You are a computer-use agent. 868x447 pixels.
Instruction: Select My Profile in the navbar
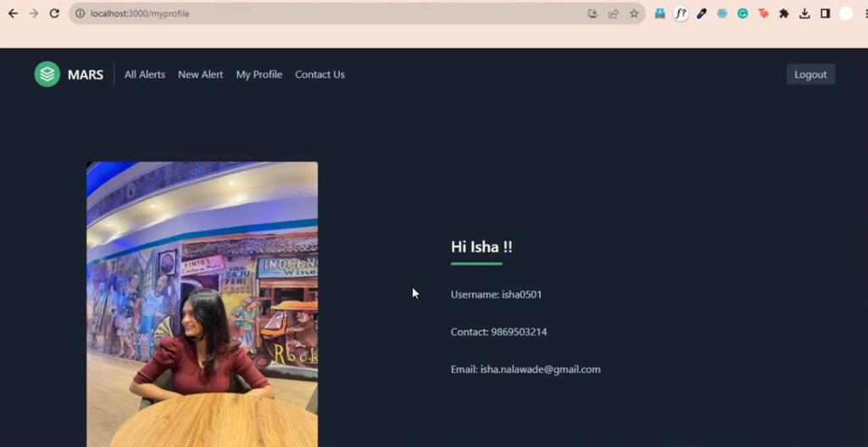259,75
